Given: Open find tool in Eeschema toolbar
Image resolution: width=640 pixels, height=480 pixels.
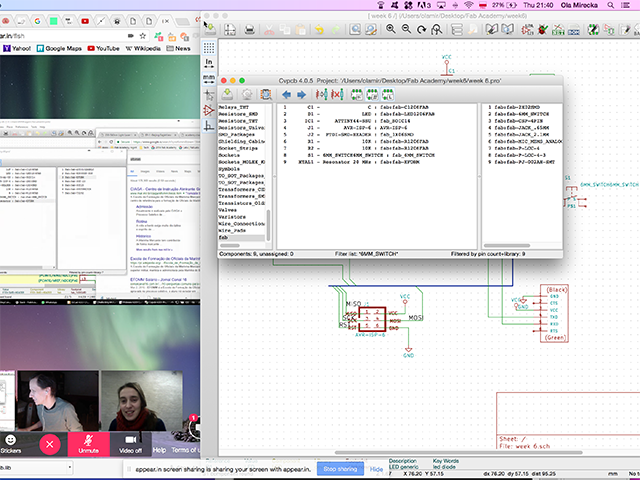Looking at the screenshot, I should click(355, 29).
